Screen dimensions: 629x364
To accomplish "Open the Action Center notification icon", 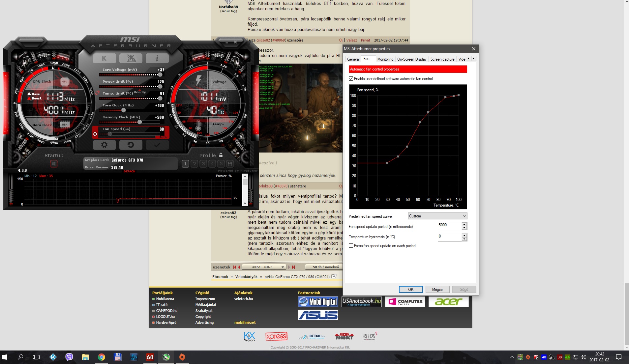I will pyautogui.click(x=619, y=357).
